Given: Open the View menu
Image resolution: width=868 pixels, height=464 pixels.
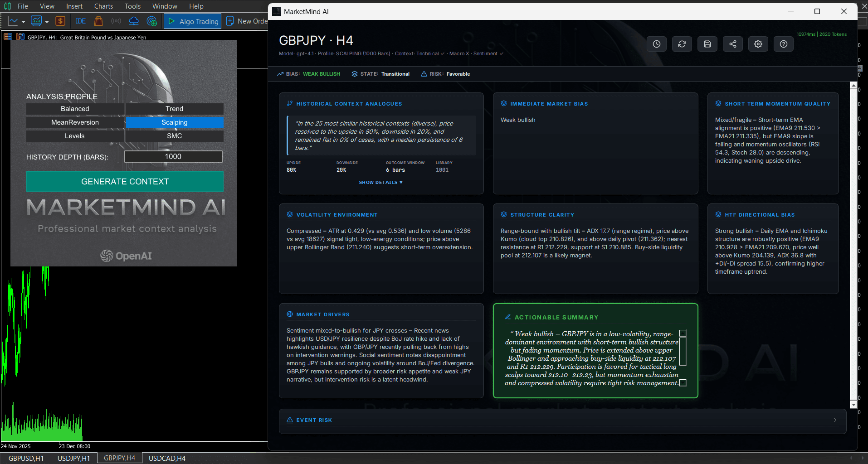Looking at the screenshot, I should pos(47,6).
